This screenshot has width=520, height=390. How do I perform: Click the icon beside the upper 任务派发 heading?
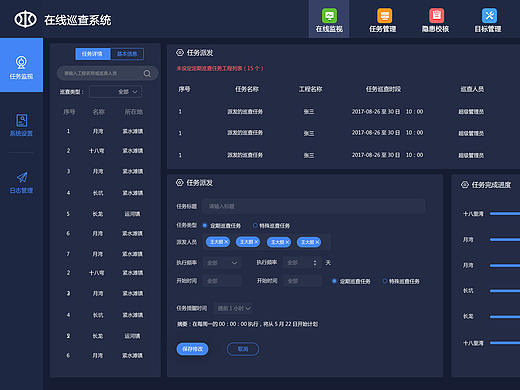tap(180, 52)
